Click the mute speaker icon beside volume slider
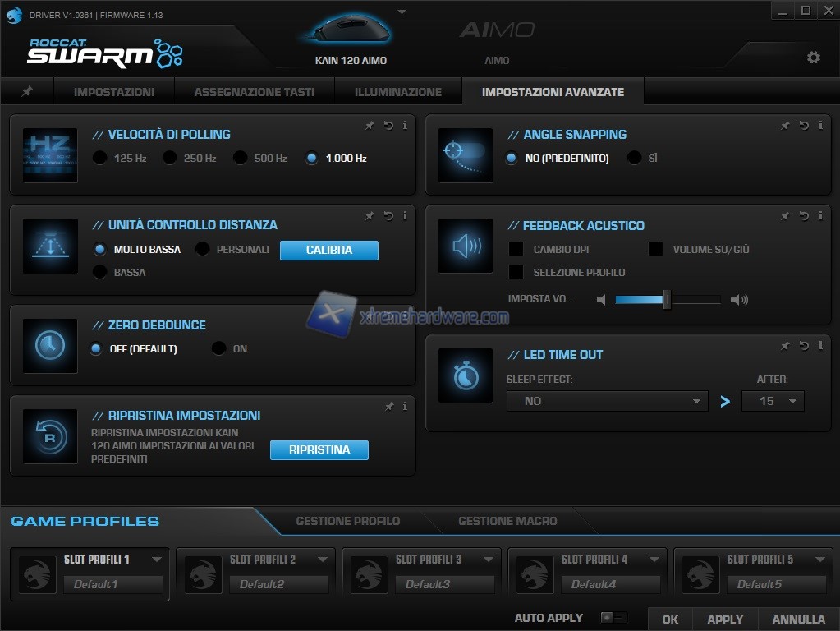Viewport: 840px width, 631px height. tap(601, 300)
